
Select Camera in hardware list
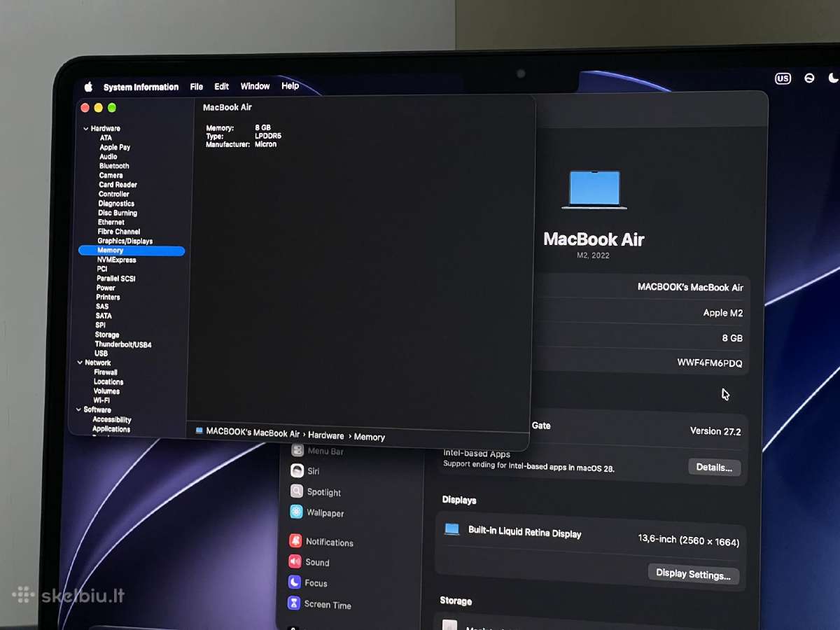pyautogui.click(x=111, y=176)
